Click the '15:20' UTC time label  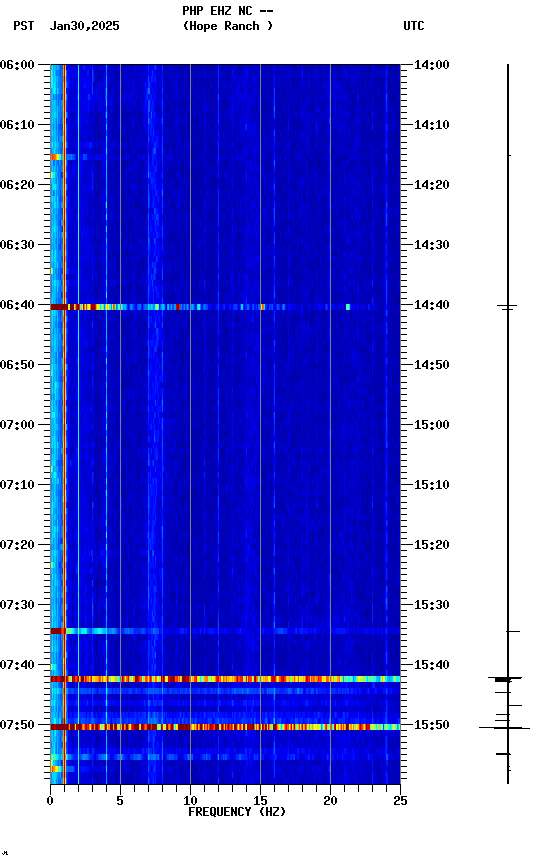[x=432, y=545]
